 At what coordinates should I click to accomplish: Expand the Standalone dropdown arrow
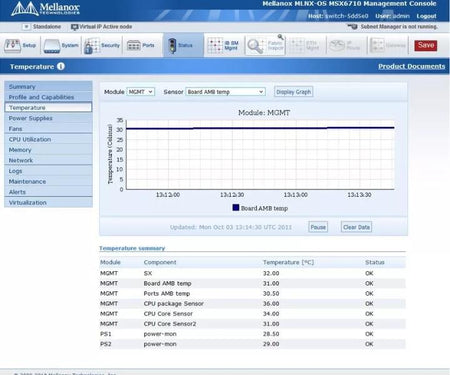click(x=26, y=27)
